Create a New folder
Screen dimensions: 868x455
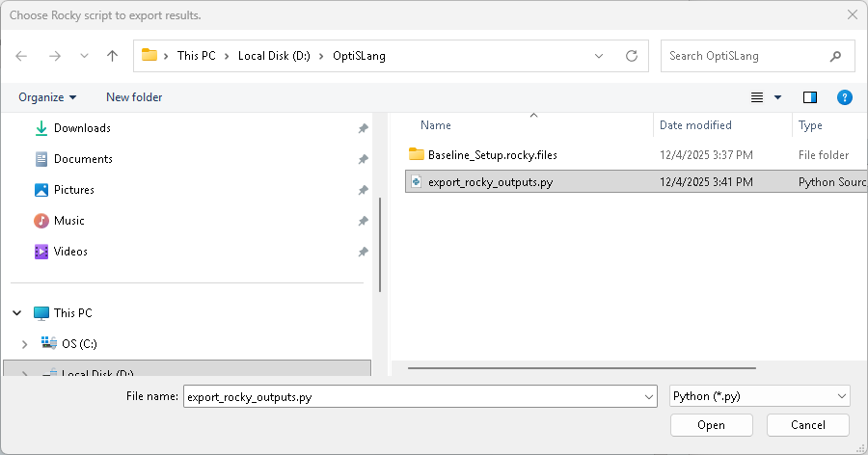click(134, 97)
